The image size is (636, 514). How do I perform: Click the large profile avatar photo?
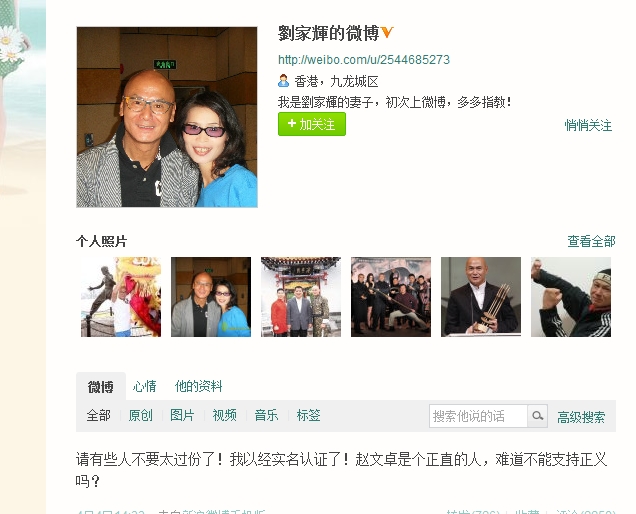tap(167, 117)
